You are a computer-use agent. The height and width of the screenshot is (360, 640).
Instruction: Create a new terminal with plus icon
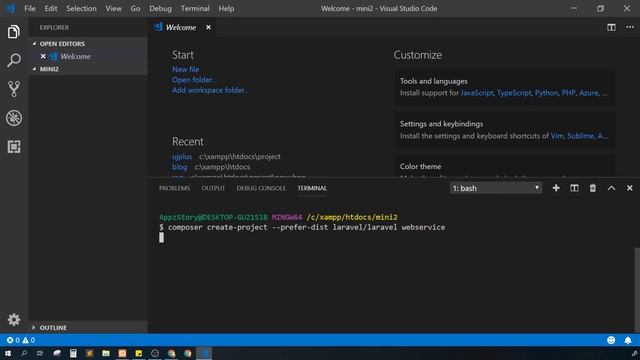(x=556, y=188)
